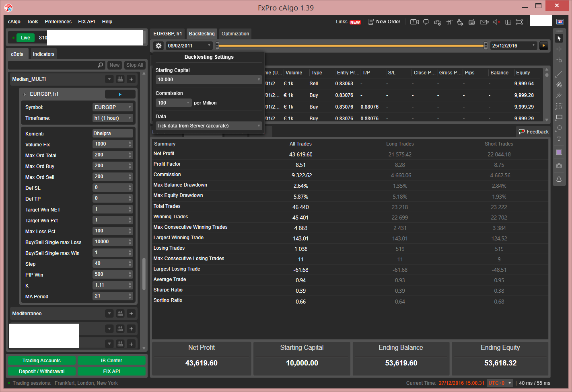Open the Feedback button
The height and width of the screenshot is (392, 572).
533,132
